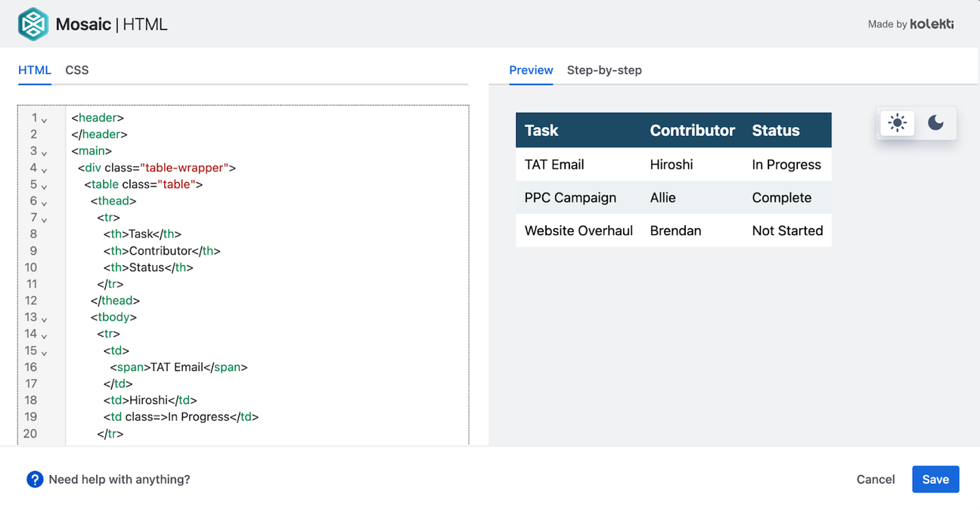Switch to the Preview tab
The height and width of the screenshot is (510, 980).
531,70
